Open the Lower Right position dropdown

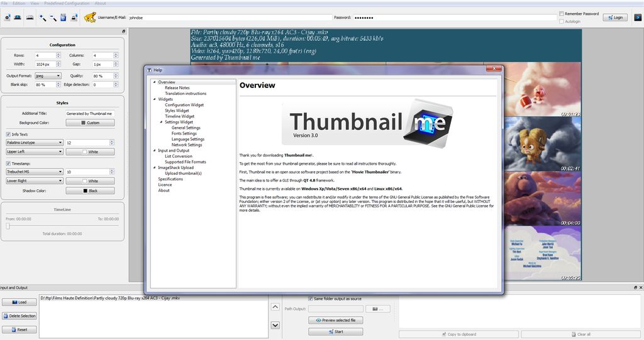point(34,180)
